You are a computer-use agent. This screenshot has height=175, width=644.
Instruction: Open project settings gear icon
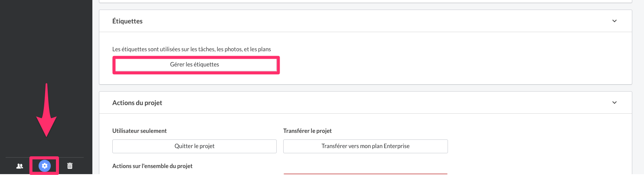point(44,166)
